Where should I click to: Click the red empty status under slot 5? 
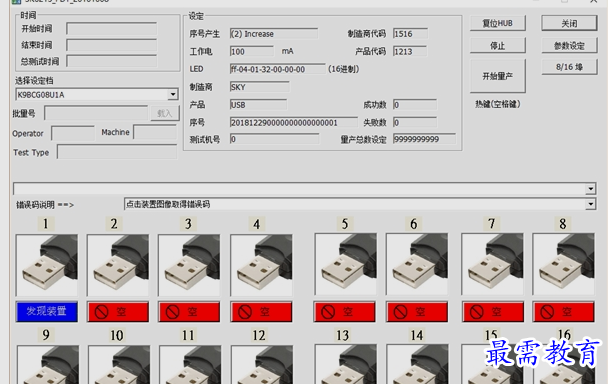pyautogui.click(x=345, y=311)
